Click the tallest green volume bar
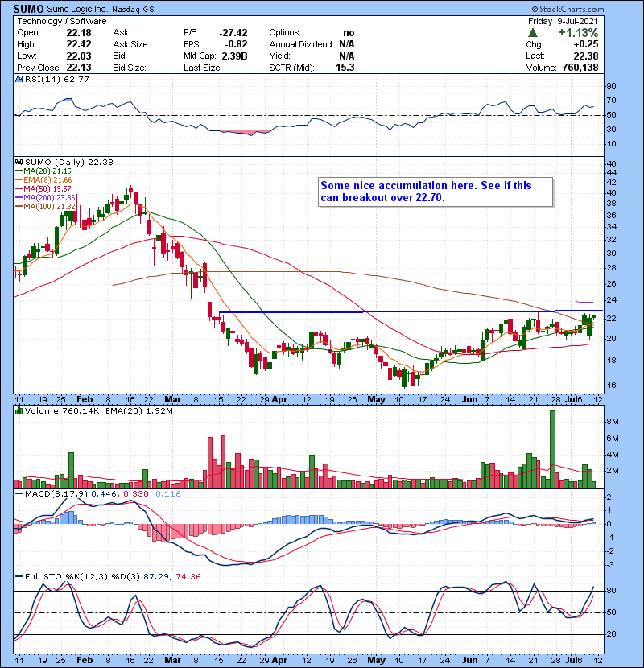Image resolution: width=644 pixels, height=668 pixels. (x=553, y=449)
